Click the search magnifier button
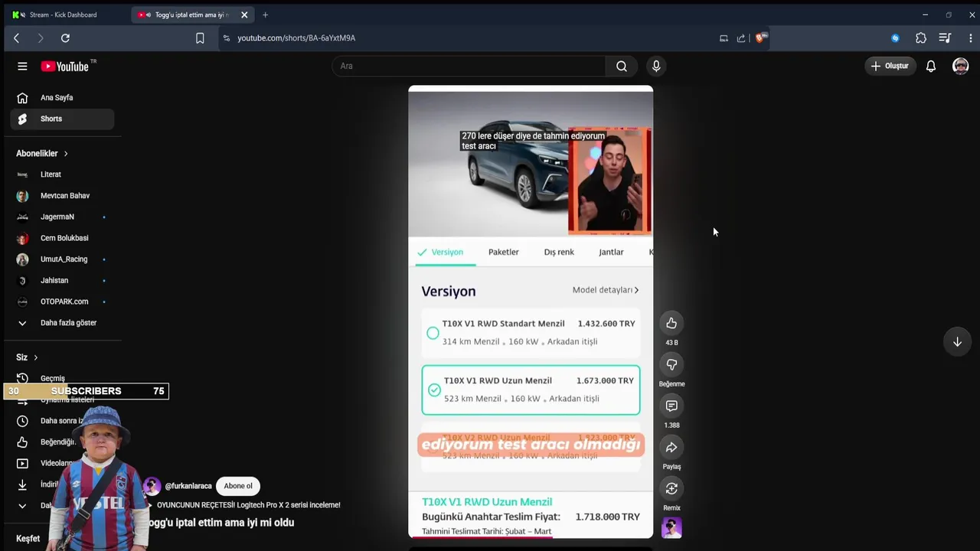This screenshot has height=551, width=980. [x=622, y=67]
